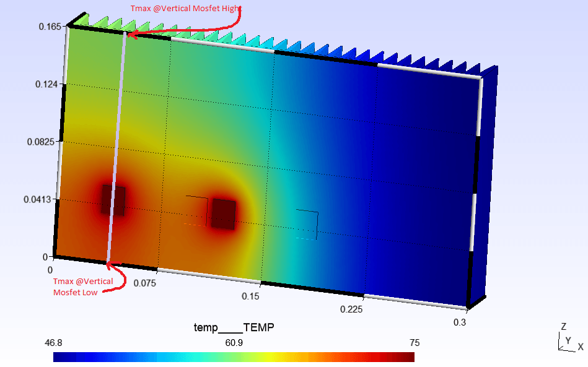Pick the dark red MOSFET in the middle hotspot
The image size is (588, 367).
[223, 214]
